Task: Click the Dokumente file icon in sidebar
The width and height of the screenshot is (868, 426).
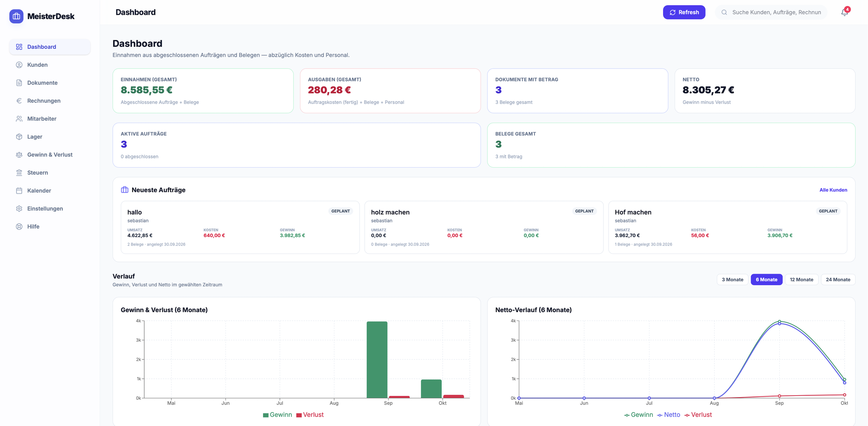Action: tap(19, 83)
